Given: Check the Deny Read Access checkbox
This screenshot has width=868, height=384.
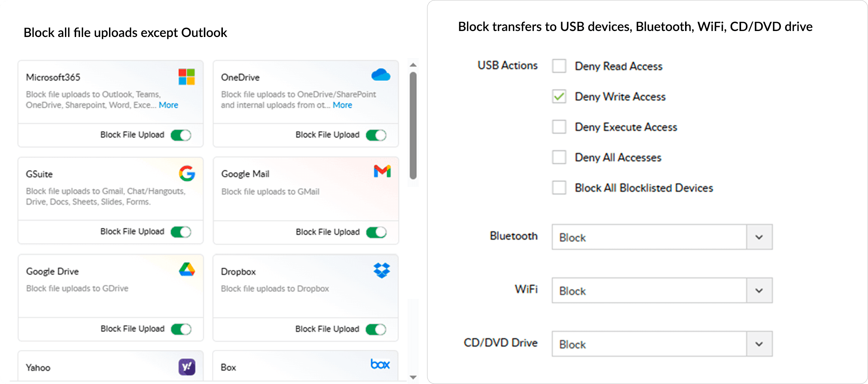Looking at the screenshot, I should tap(559, 66).
